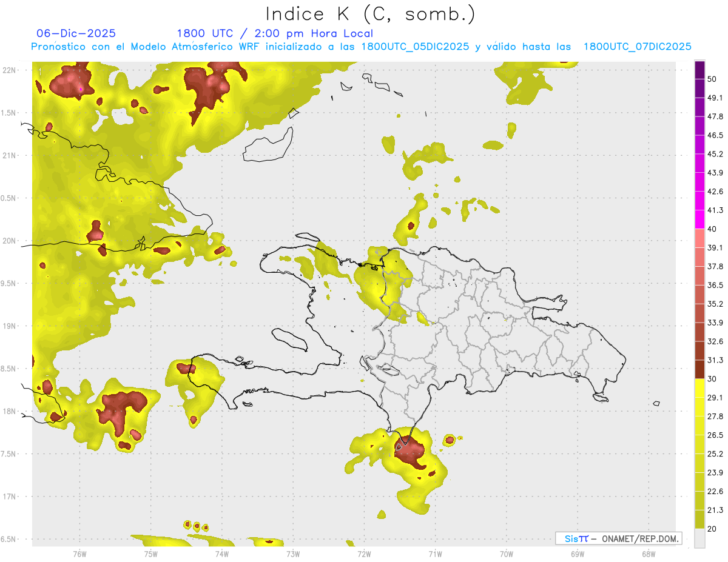Click the gray swatch below legend value 20

pos(699,538)
